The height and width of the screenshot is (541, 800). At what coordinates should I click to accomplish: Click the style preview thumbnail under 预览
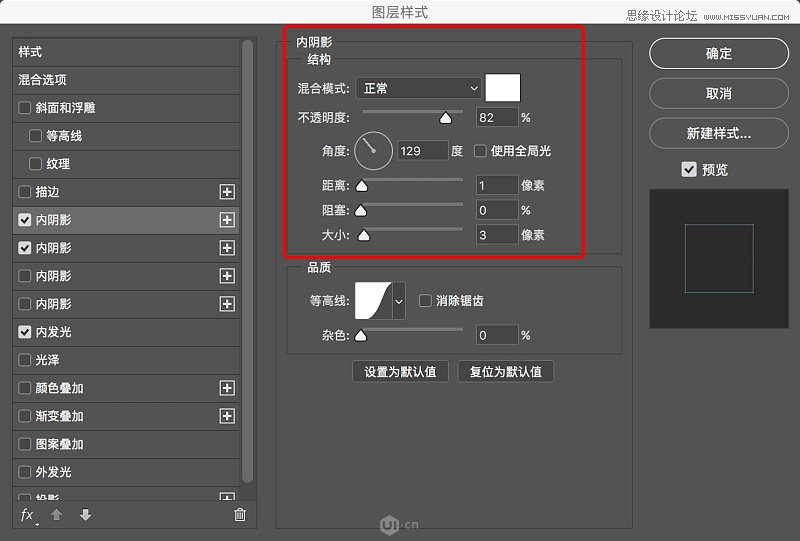(719, 259)
